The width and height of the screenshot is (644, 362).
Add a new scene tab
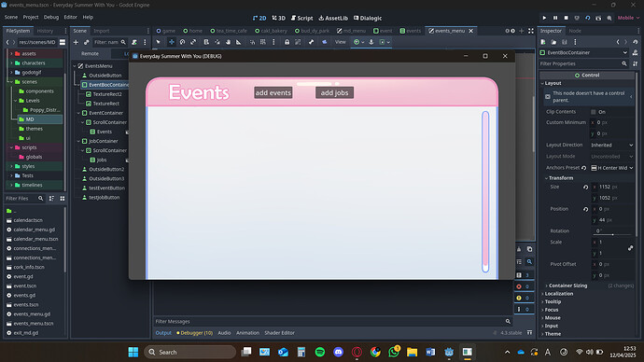pyautogui.click(x=521, y=31)
